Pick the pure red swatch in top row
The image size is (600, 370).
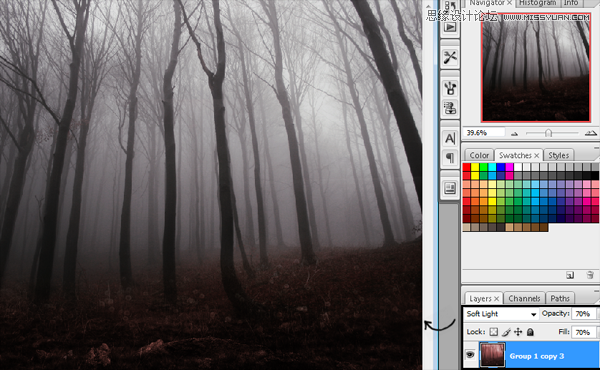pos(466,167)
